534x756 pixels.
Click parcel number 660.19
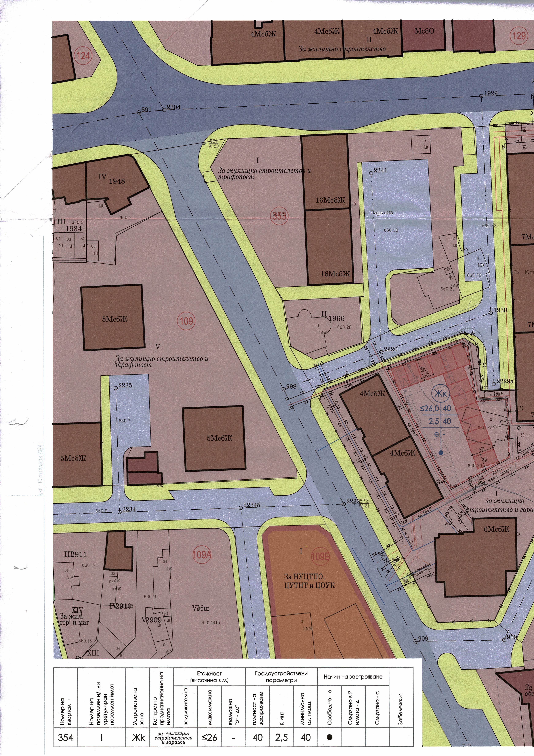pos(151,597)
